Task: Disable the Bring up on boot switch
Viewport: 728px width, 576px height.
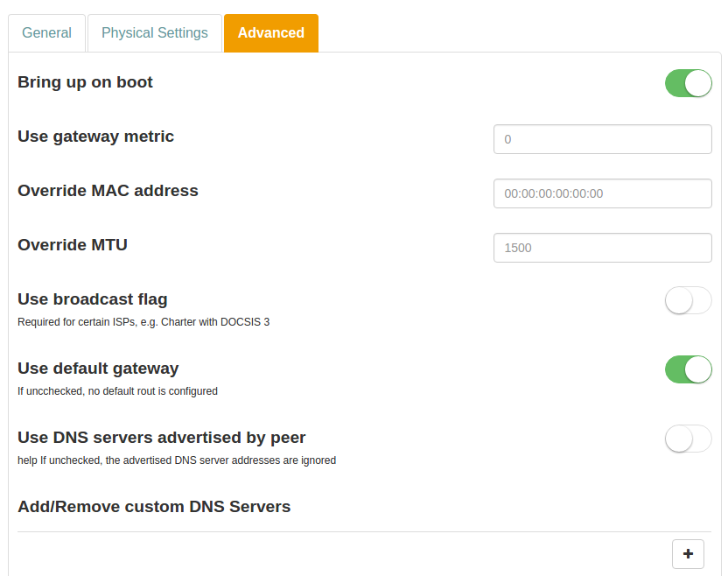Action: (x=688, y=83)
